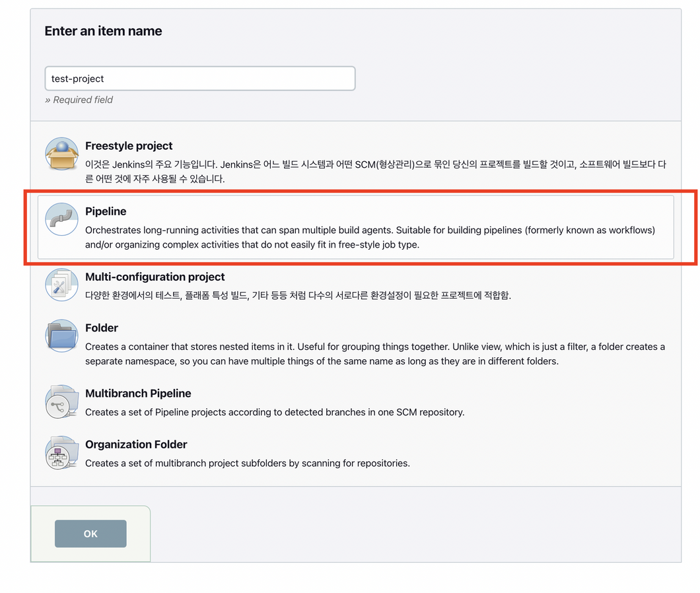Viewport: 700px width, 593px height.
Task: Click the OK button
Action: pos(90,534)
